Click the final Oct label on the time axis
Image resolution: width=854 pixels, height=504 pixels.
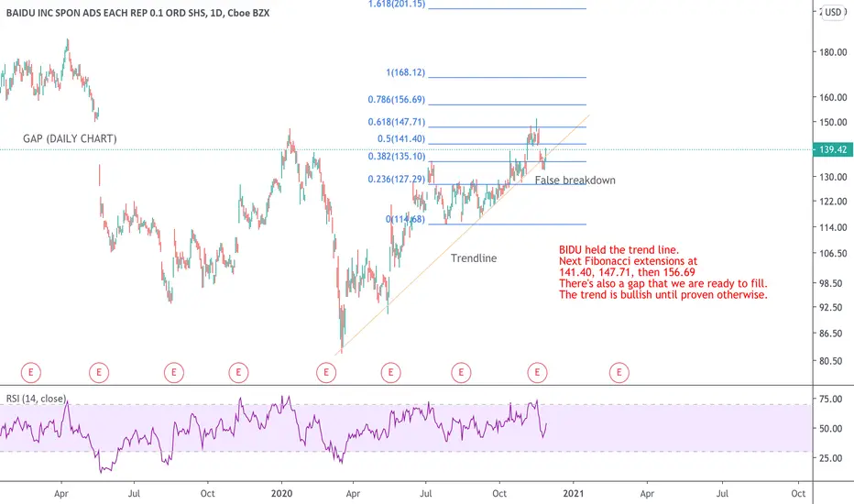798,494
